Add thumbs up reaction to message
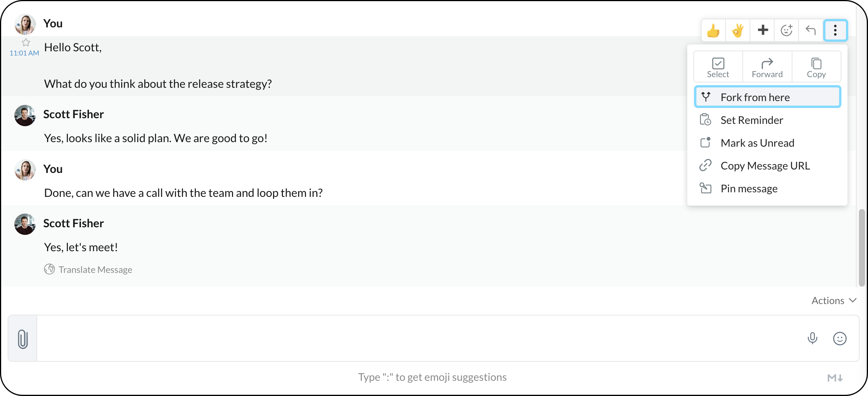The image size is (868, 396). [x=713, y=30]
